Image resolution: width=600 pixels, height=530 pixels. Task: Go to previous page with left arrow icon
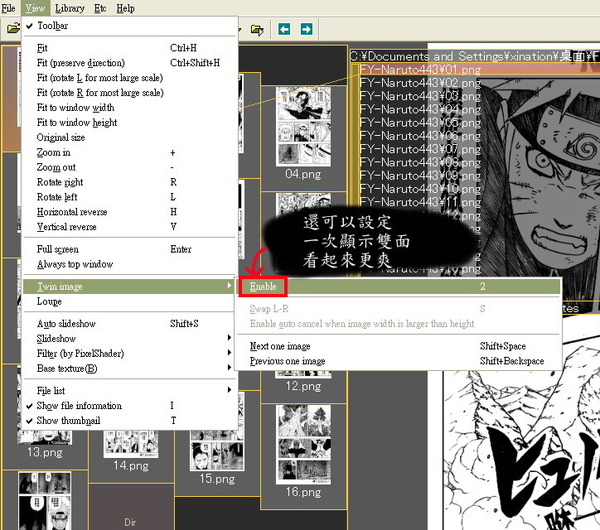[284, 29]
